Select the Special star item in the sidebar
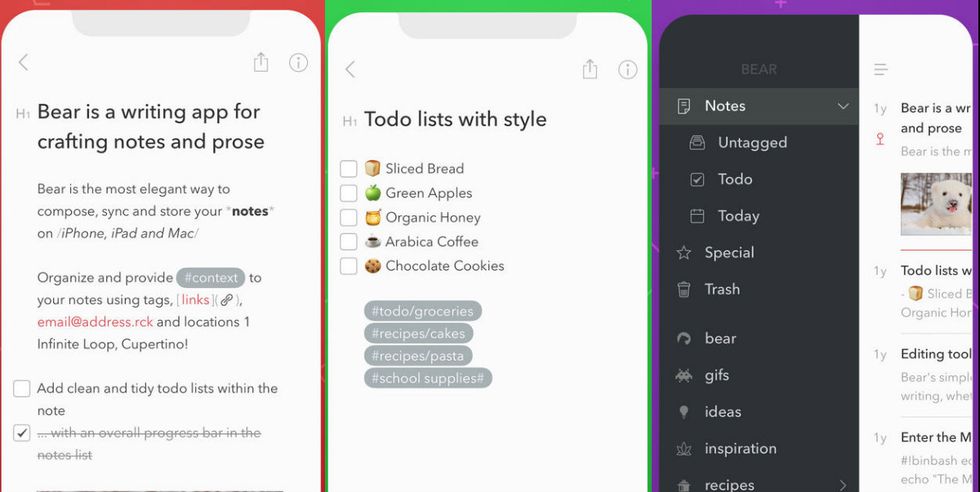The height and width of the screenshot is (492, 980). pos(728,252)
